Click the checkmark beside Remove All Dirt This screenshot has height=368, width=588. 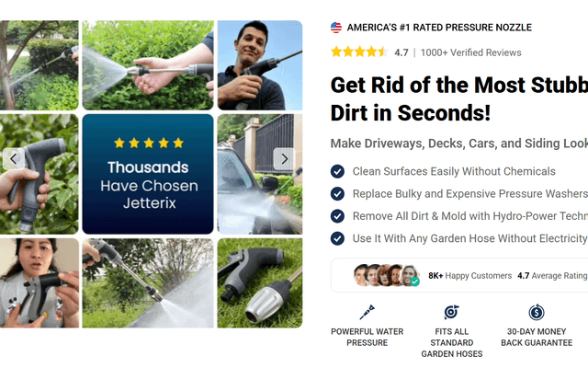tap(337, 216)
